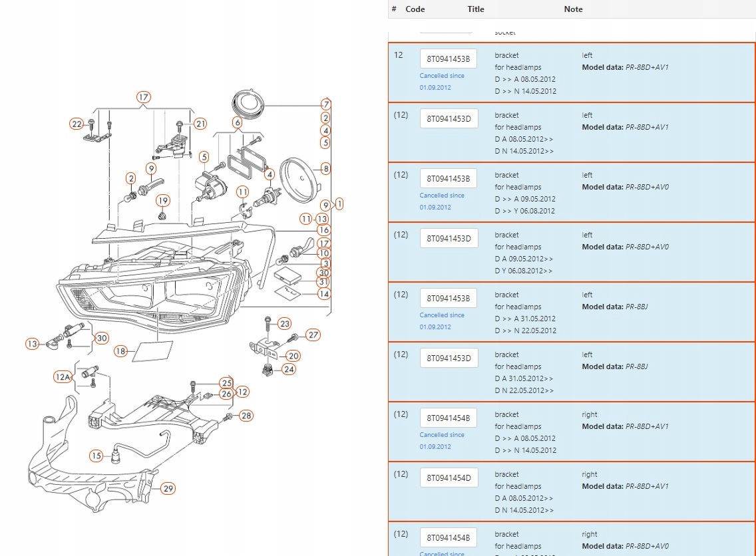Click 'Model data: PR-8BD+AV0' in 8T0941453D row
Image resolution: width=756 pixels, height=556 pixels.
(x=626, y=247)
